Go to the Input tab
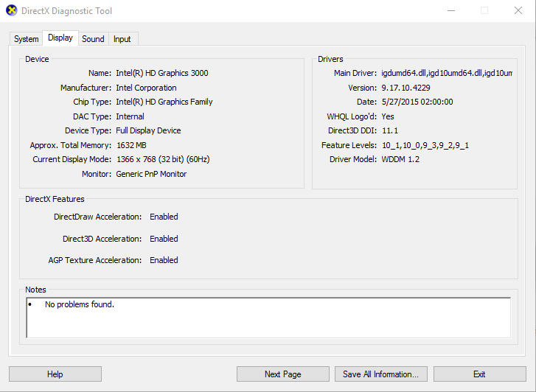This screenshot has width=536, height=392. [x=122, y=39]
